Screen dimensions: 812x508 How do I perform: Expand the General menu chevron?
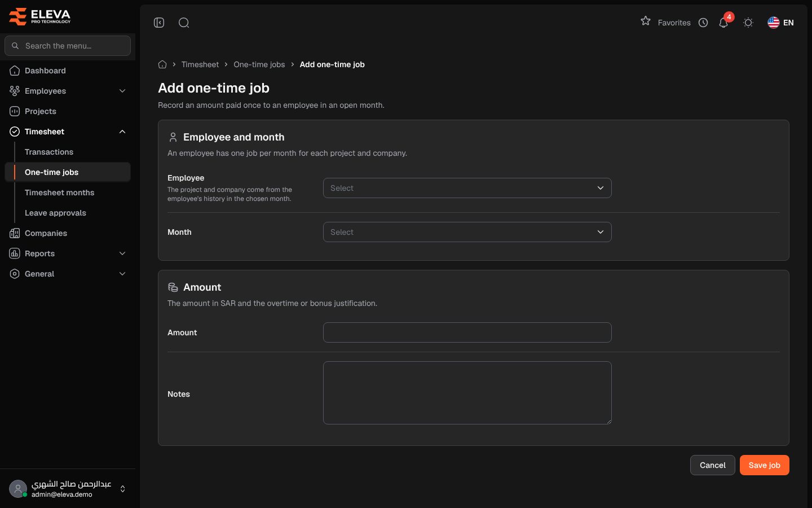(122, 274)
